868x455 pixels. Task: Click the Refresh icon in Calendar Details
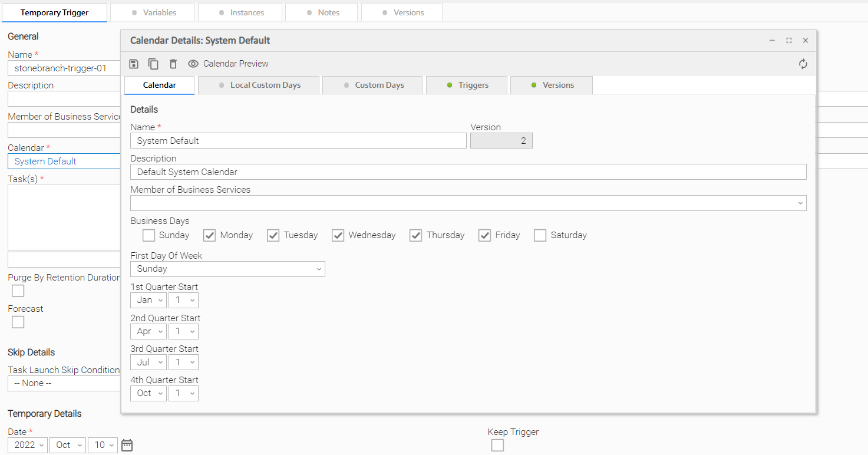[x=803, y=64]
